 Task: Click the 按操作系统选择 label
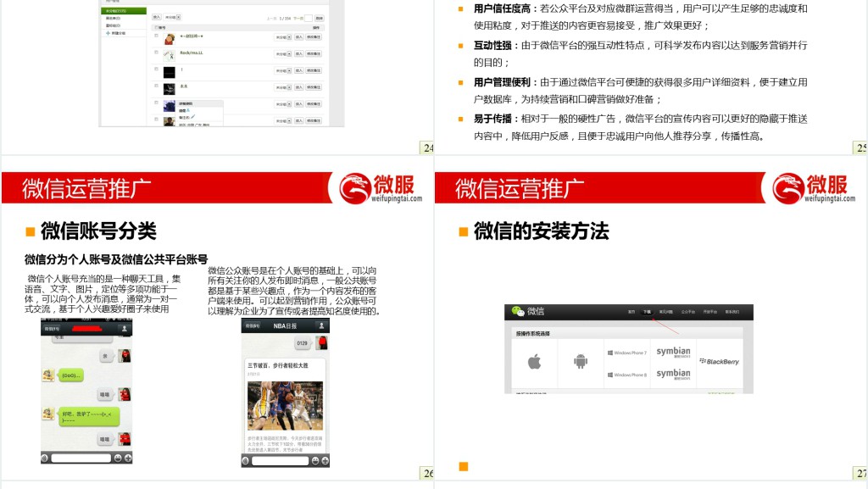(x=533, y=334)
